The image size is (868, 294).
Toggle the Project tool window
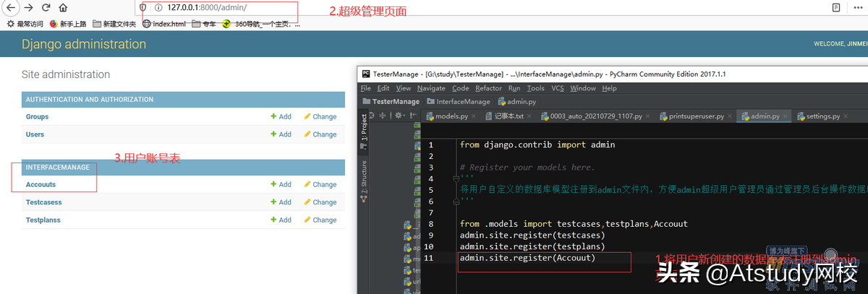[x=364, y=131]
